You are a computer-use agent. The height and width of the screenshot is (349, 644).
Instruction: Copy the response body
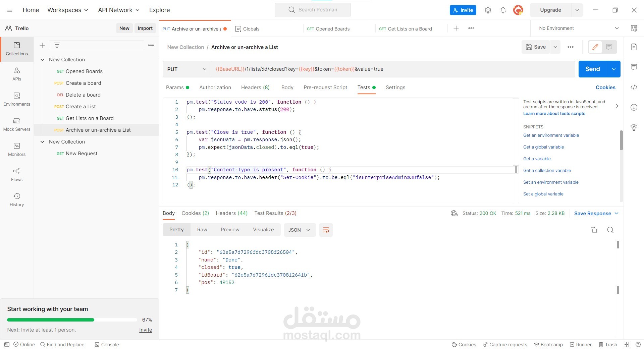(594, 230)
